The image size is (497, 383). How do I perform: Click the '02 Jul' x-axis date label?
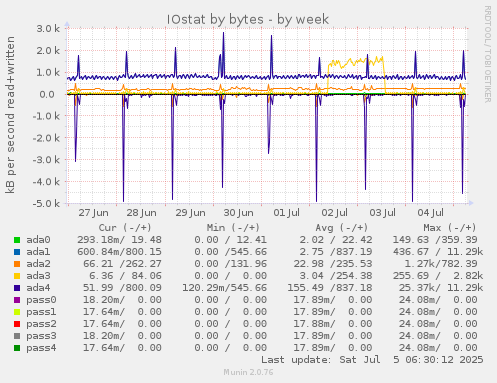334,213
